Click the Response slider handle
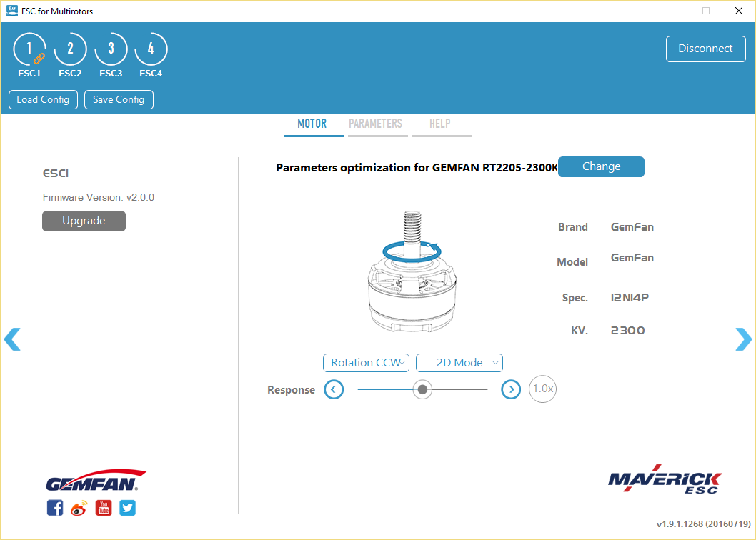The height and width of the screenshot is (540, 756). point(422,389)
